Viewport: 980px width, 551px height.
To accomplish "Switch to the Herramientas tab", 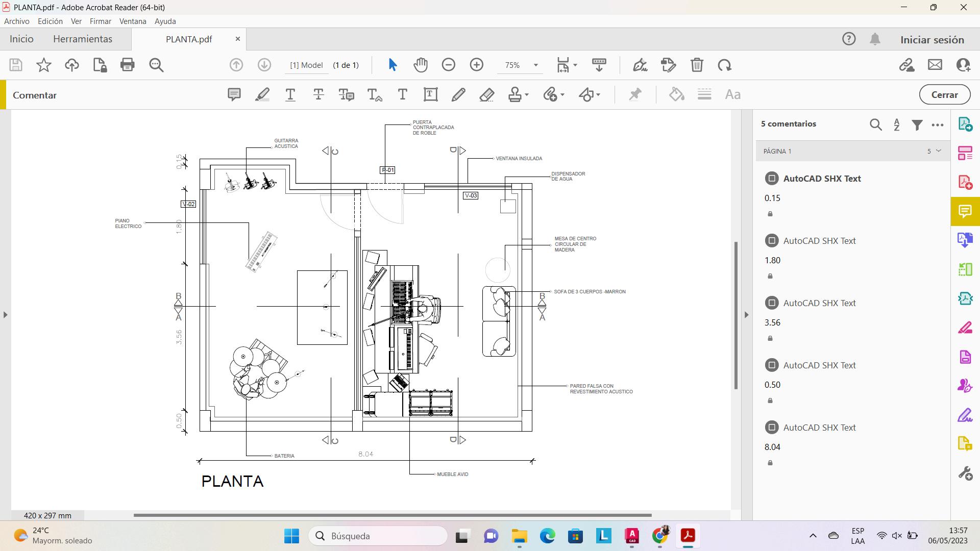I will 83,39.
